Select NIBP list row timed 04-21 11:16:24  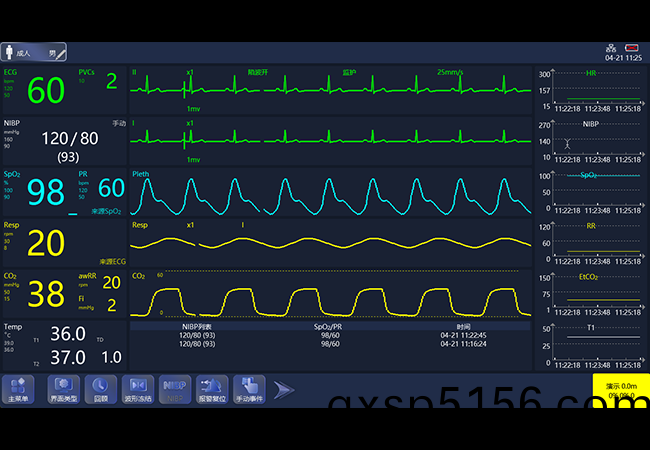tap(330, 344)
